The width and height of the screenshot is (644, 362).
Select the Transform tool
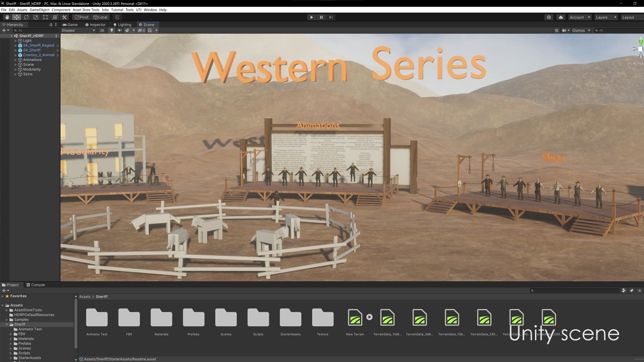click(55, 17)
